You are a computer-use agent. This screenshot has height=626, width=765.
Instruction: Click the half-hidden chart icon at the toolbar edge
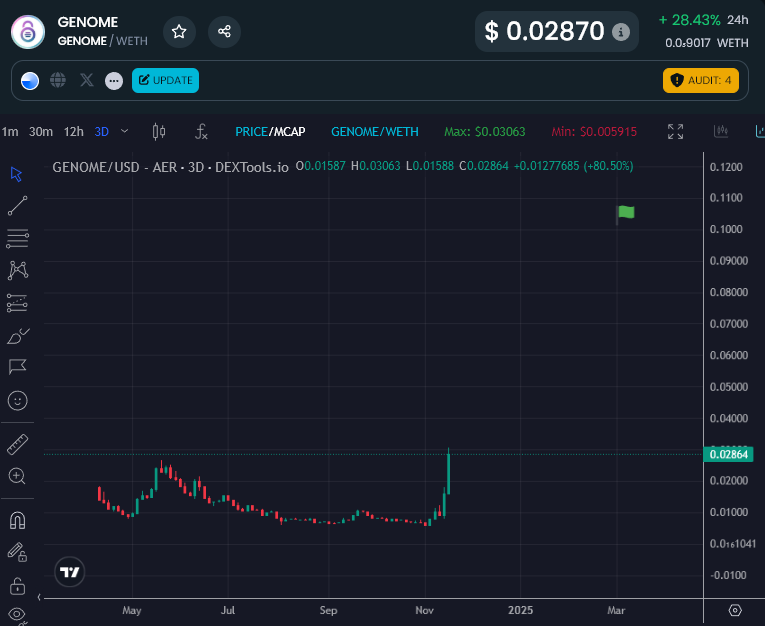(760, 131)
